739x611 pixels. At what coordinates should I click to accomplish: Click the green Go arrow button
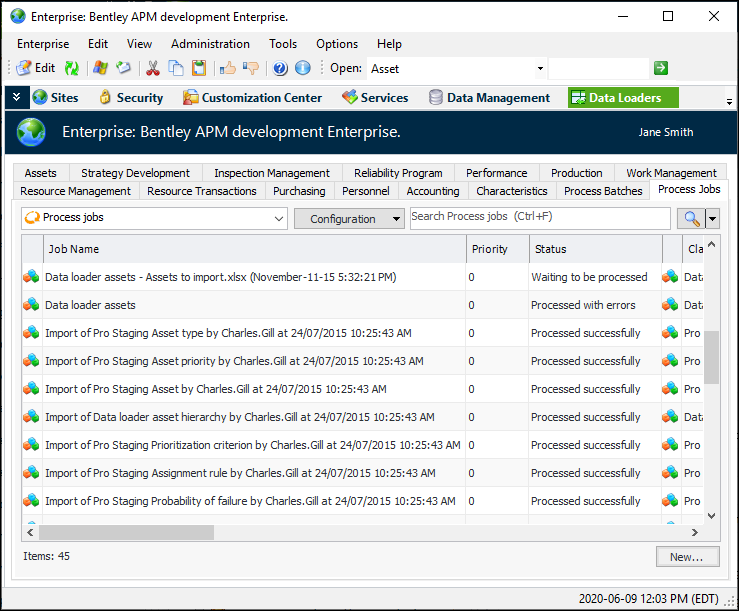(661, 68)
